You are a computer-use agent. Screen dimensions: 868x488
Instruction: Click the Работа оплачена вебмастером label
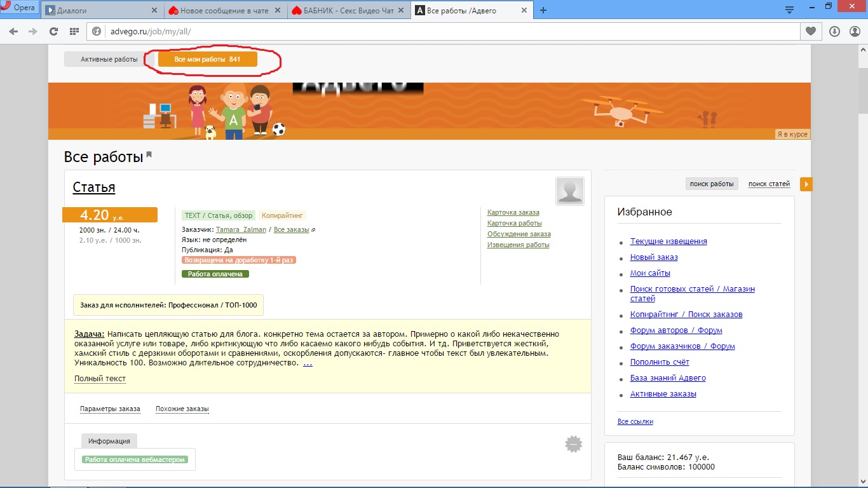tap(135, 459)
